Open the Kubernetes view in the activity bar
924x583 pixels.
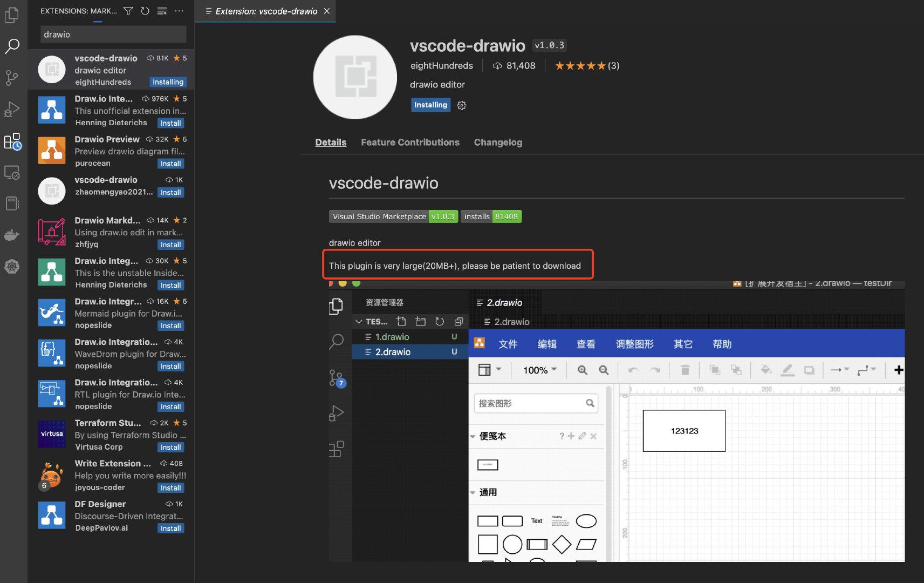pyautogui.click(x=12, y=267)
